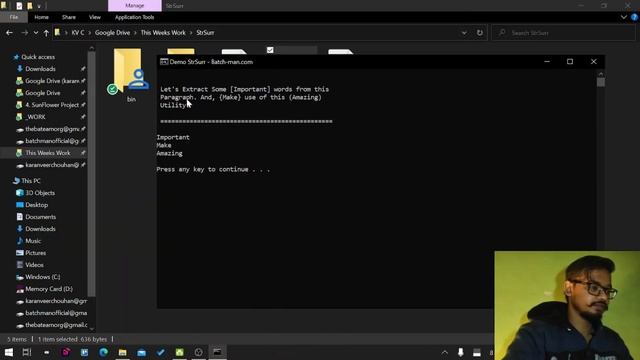Click the navigation pane vertical scrollbar
The height and width of the screenshot is (360, 640).
(x=91, y=174)
